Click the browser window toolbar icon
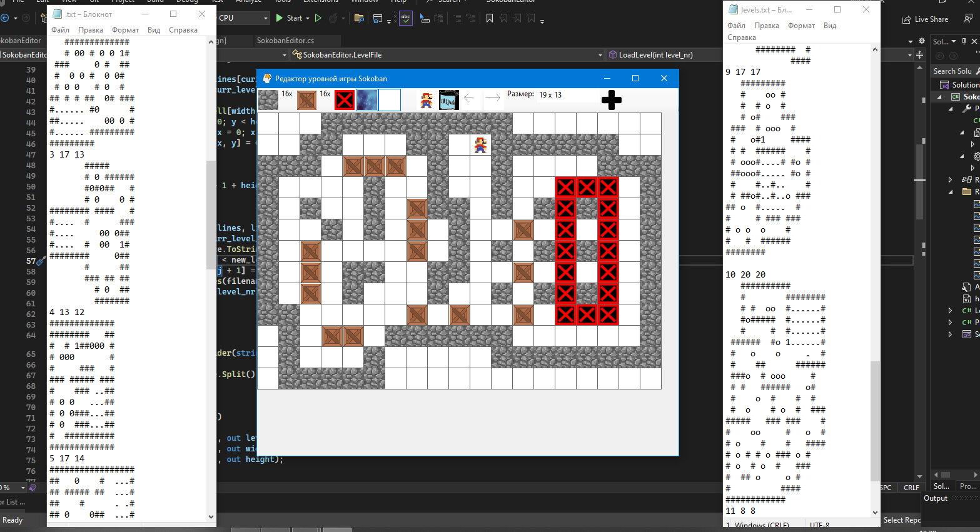980x532 pixels. pos(377,18)
